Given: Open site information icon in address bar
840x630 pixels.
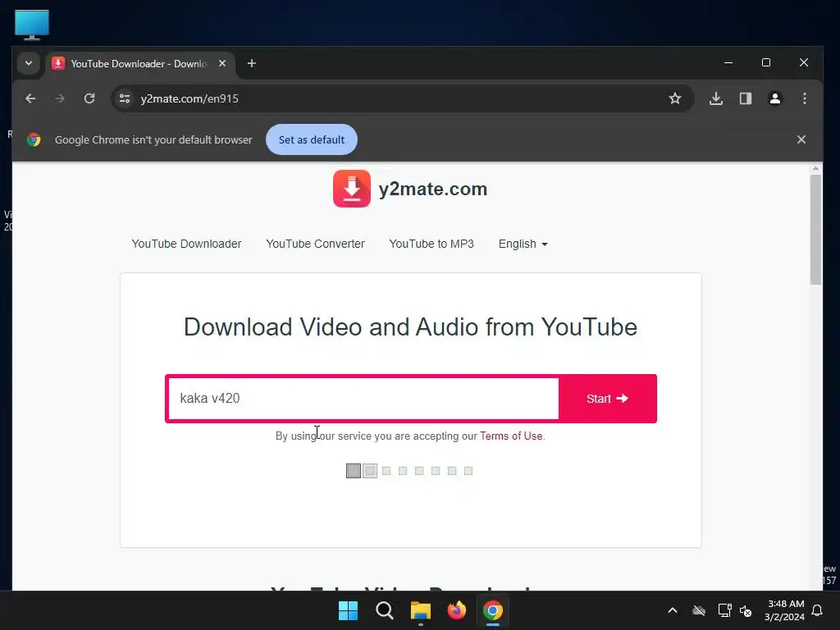Looking at the screenshot, I should tap(125, 98).
